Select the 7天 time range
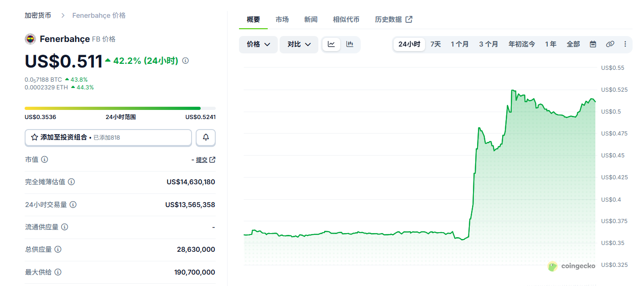 [x=436, y=44]
